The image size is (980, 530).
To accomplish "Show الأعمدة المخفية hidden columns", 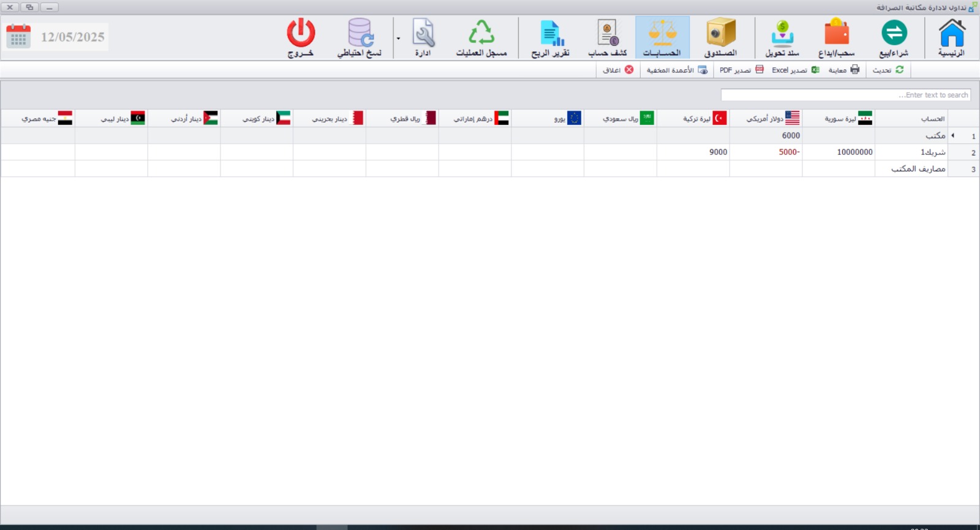I will (677, 70).
